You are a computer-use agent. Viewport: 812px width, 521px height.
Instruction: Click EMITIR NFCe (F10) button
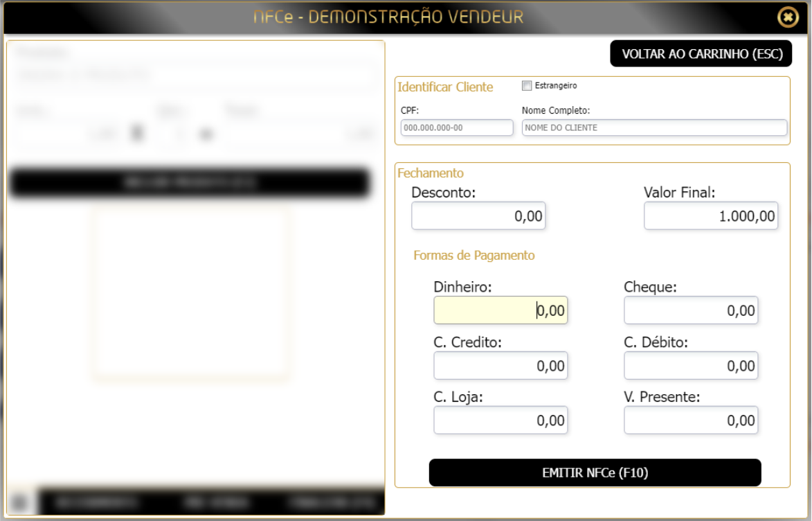click(x=595, y=473)
